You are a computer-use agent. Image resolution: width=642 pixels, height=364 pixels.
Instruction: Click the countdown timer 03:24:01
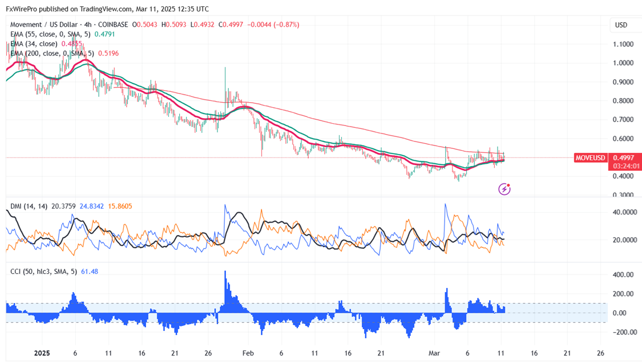coord(625,166)
